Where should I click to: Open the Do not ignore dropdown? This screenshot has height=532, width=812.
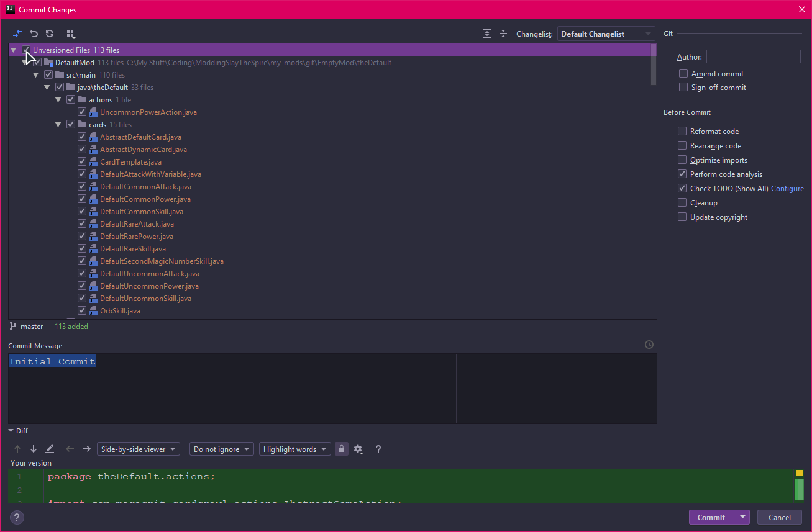point(222,449)
